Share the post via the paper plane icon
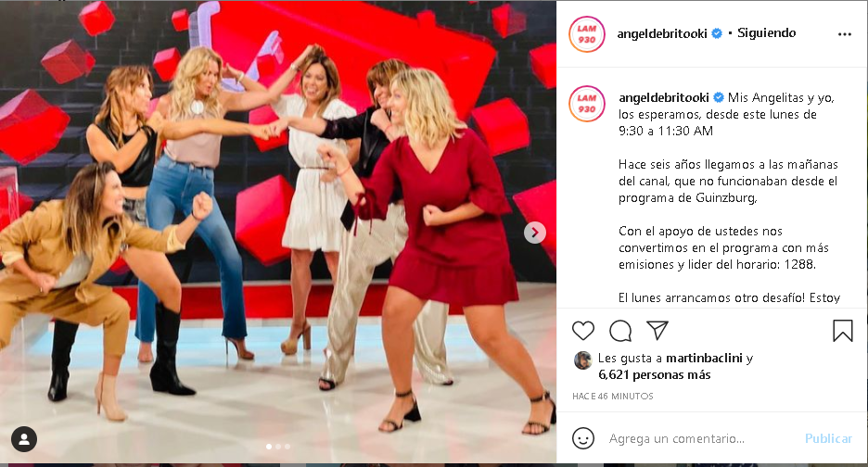The height and width of the screenshot is (467, 868). pyautogui.click(x=657, y=331)
